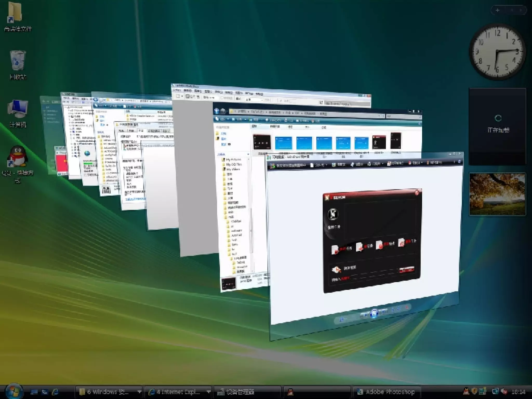The width and height of the screenshot is (532, 399).
Task: Expand the 4 Internet Explorer taskbar group arrow
Action: (208, 392)
